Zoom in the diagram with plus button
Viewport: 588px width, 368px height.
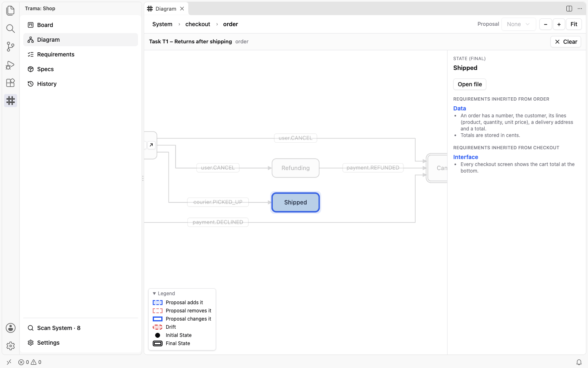[559, 25]
